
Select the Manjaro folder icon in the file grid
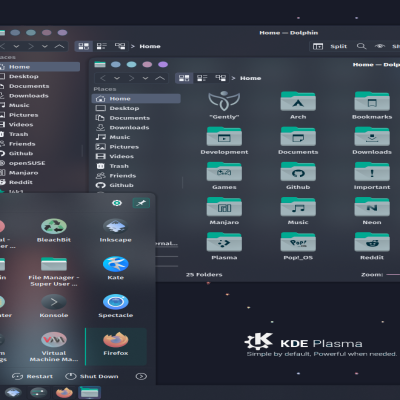click(x=224, y=207)
